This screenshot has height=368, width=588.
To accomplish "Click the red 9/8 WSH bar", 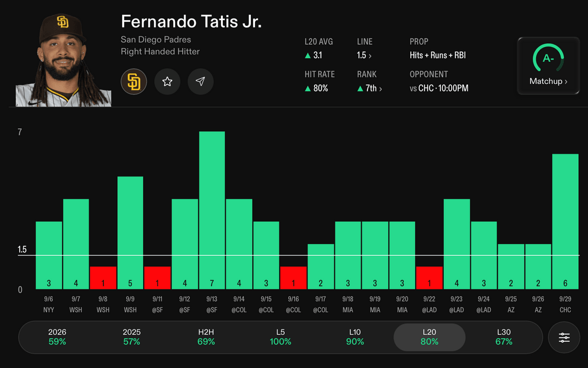I will click(103, 278).
